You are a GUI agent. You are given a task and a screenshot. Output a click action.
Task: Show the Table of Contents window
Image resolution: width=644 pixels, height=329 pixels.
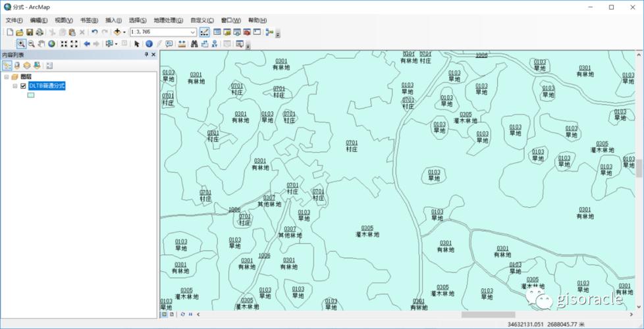(217, 32)
